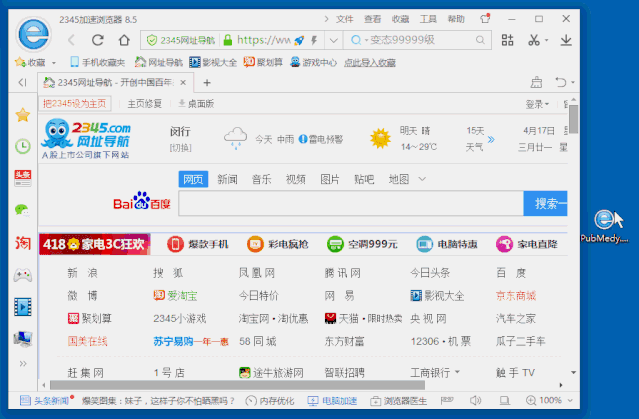Open 浏览器医生 in the status bar
Viewport: 639px width, 419px height.
click(x=399, y=401)
